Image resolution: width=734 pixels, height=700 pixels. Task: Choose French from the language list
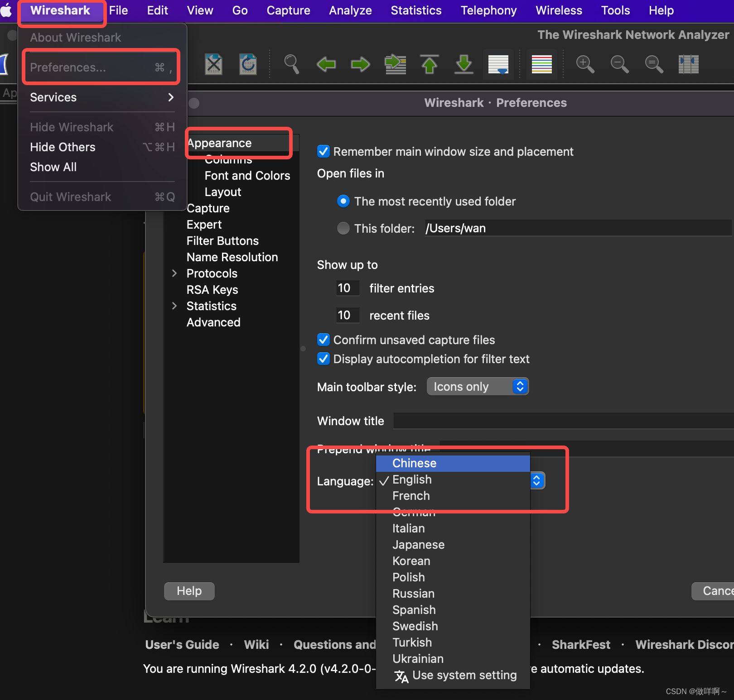coord(453,496)
